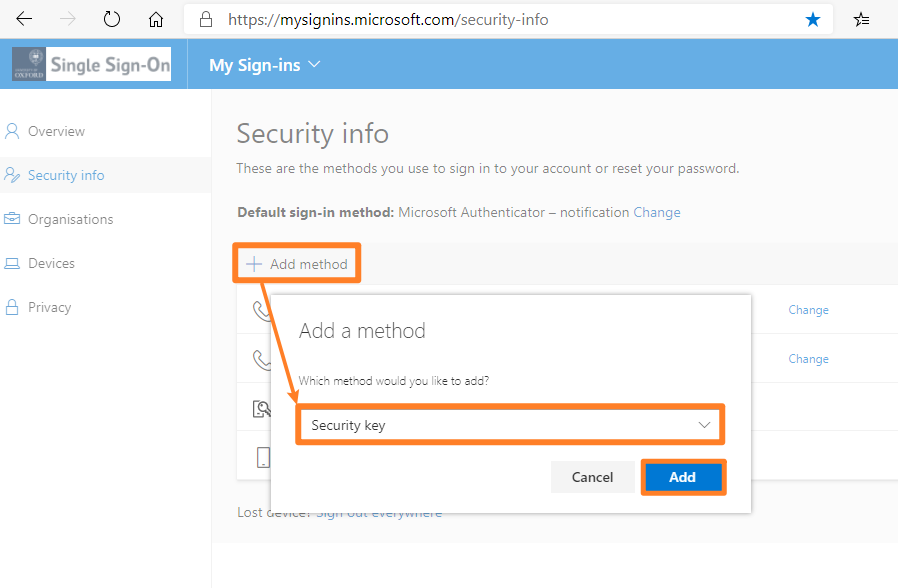Reload the page with the refresh icon
The height and width of the screenshot is (588, 898).
pyautogui.click(x=112, y=19)
